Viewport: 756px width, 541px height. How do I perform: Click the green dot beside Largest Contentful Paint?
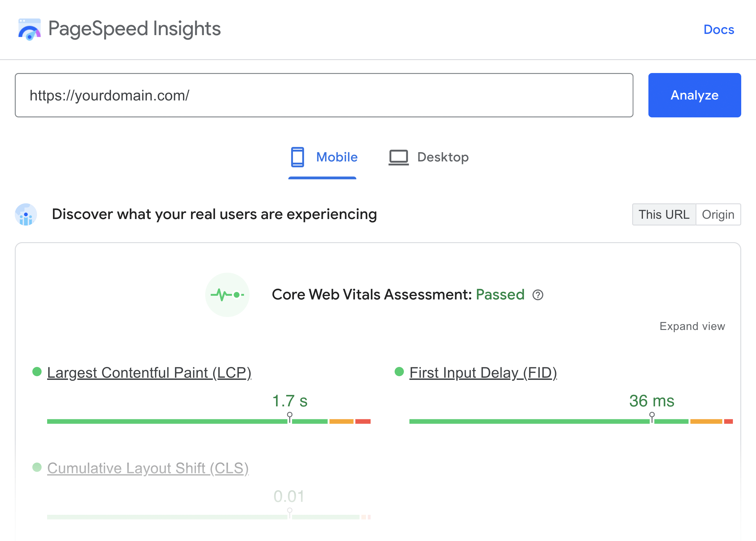[37, 372]
